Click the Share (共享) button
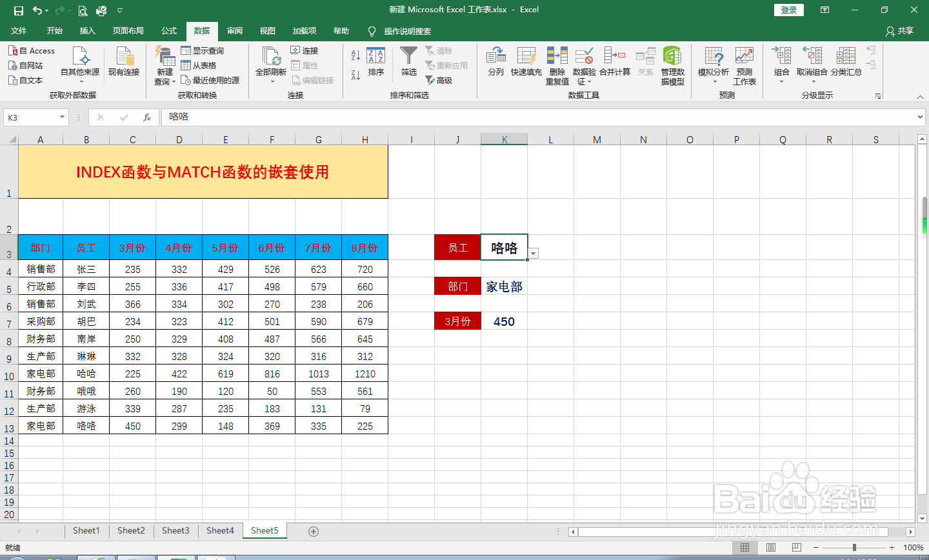Image resolution: width=929 pixels, height=560 pixels. (900, 31)
